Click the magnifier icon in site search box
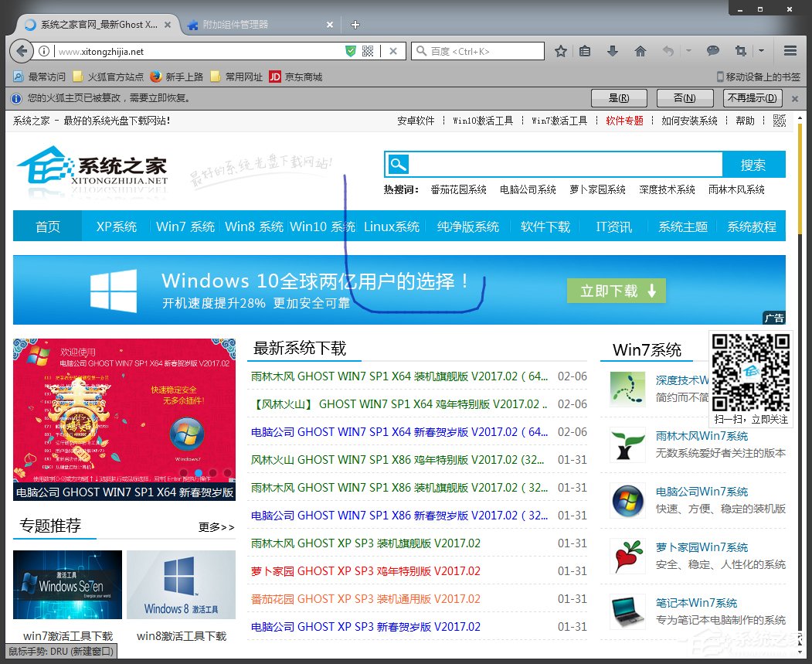 pos(397,165)
